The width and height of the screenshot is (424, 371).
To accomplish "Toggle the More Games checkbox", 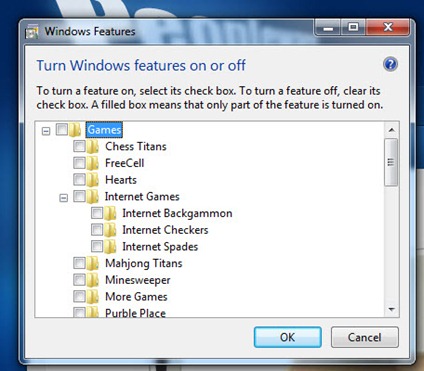I will click(79, 296).
